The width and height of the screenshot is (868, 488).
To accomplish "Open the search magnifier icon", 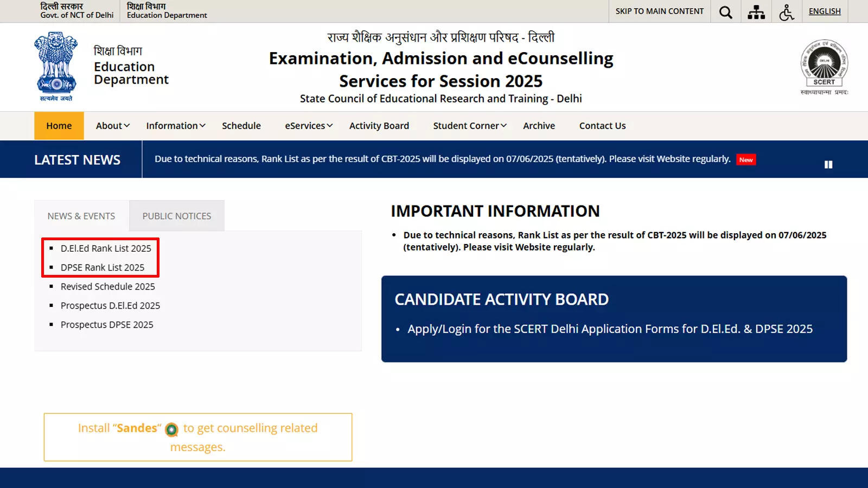I will tap(725, 11).
